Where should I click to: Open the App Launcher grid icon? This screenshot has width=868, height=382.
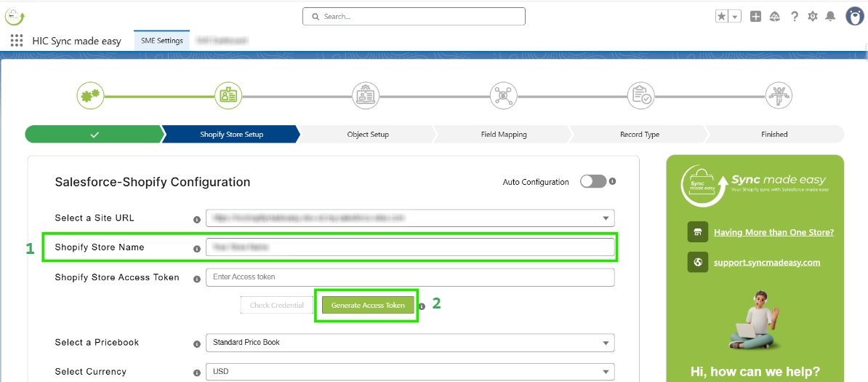(x=17, y=41)
